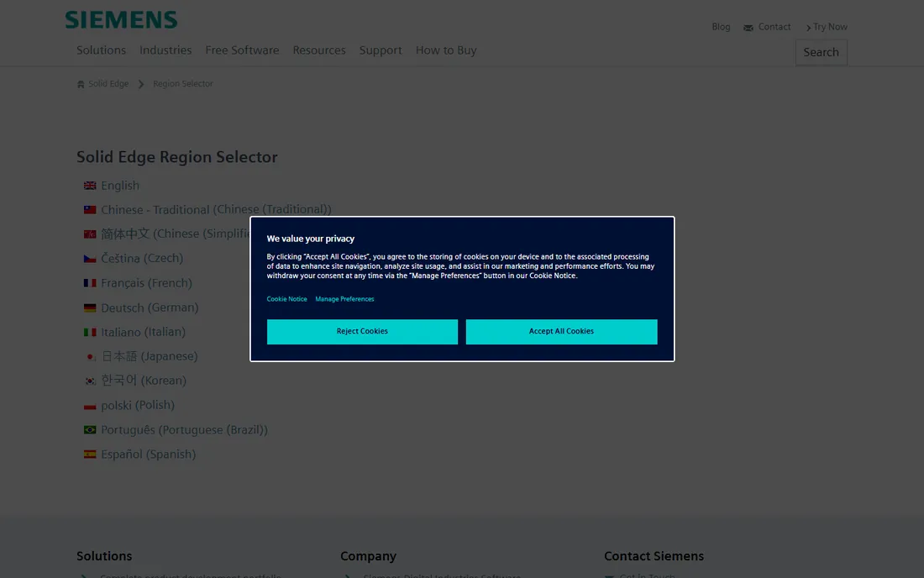Click the Czech flag icon
This screenshot has width=924, height=578.
90,259
